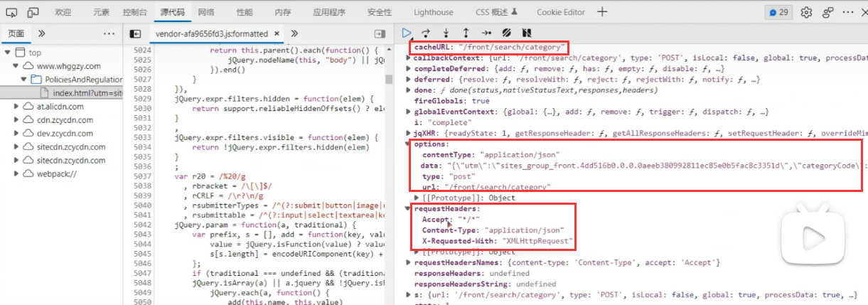The width and height of the screenshot is (868, 305).
Task: Switch to the 网络 tab
Action: (206, 12)
